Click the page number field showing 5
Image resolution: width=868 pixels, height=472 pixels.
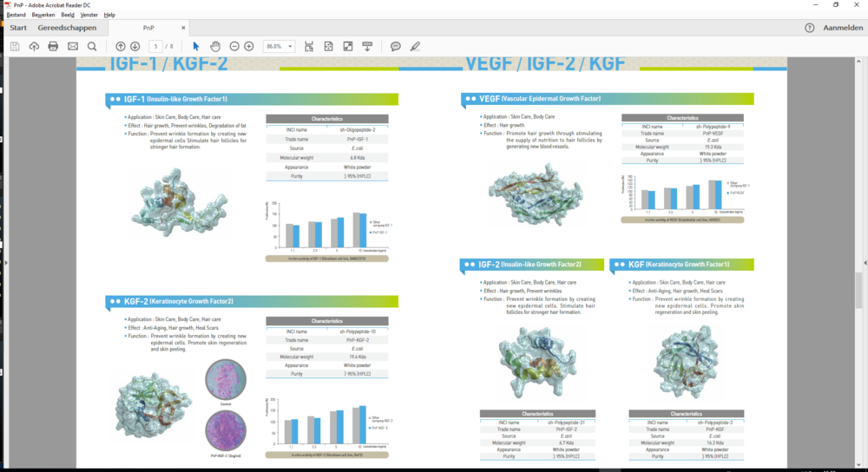[x=155, y=47]
